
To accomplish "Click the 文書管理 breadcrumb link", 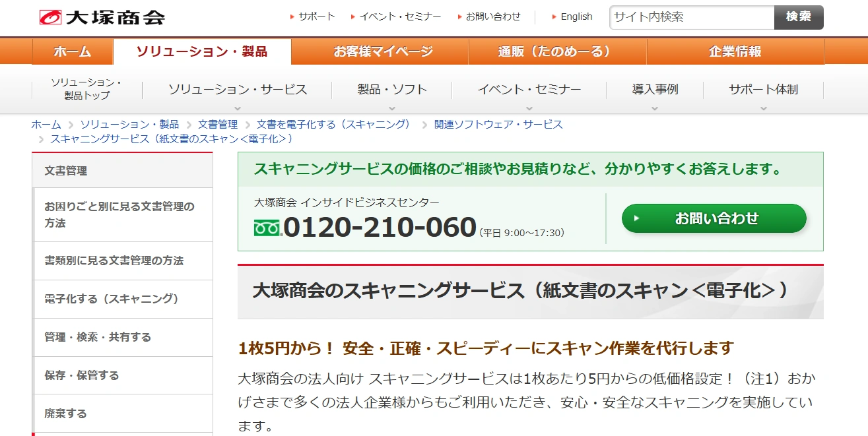I will click(218, 124).
